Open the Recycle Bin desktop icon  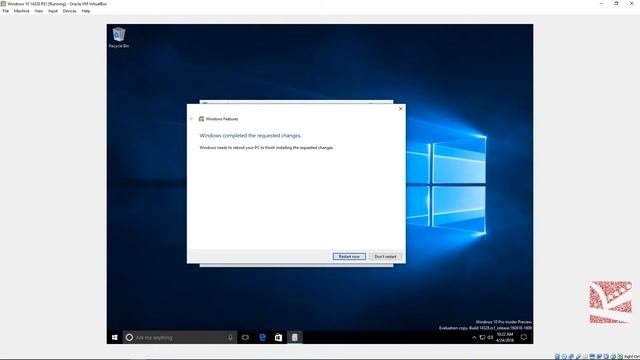pyautogui.click(x=119, y=38)
